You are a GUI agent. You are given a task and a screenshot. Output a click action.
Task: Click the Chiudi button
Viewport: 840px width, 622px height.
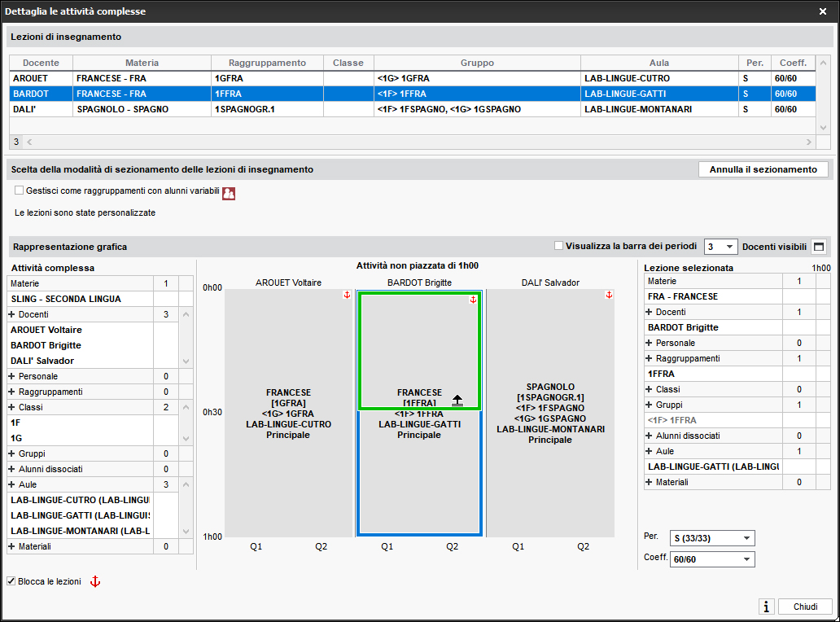pos(805,607)
